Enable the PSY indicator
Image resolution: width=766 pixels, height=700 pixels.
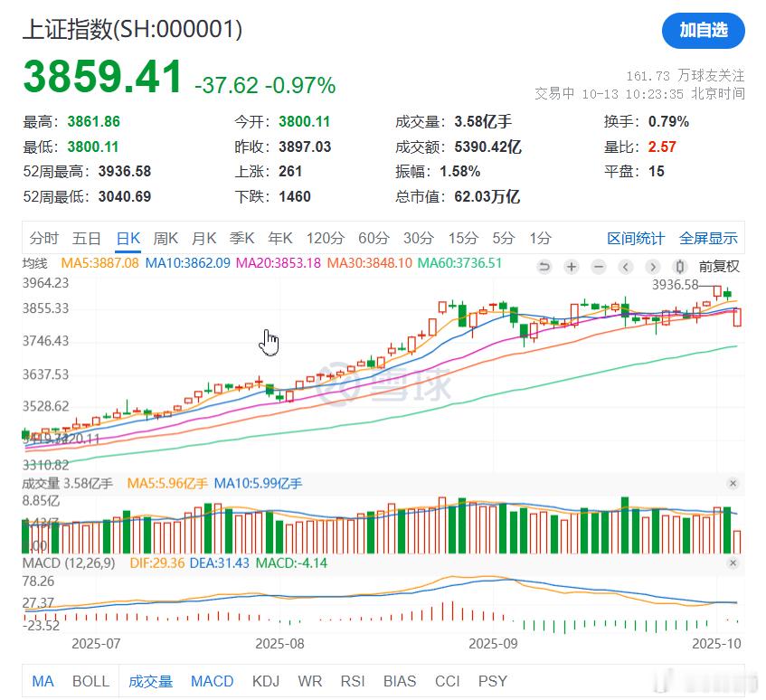492,681
